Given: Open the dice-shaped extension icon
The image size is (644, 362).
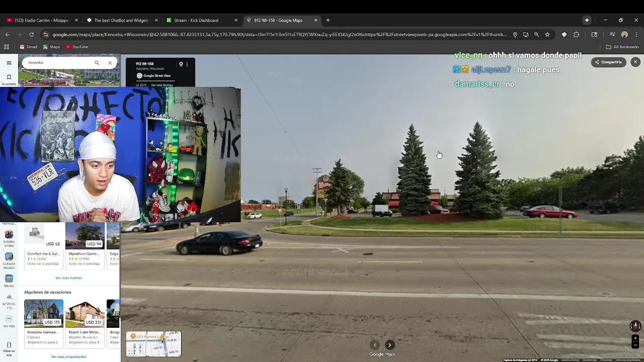Looking at the screenshot, I should (x=564, y=35).
